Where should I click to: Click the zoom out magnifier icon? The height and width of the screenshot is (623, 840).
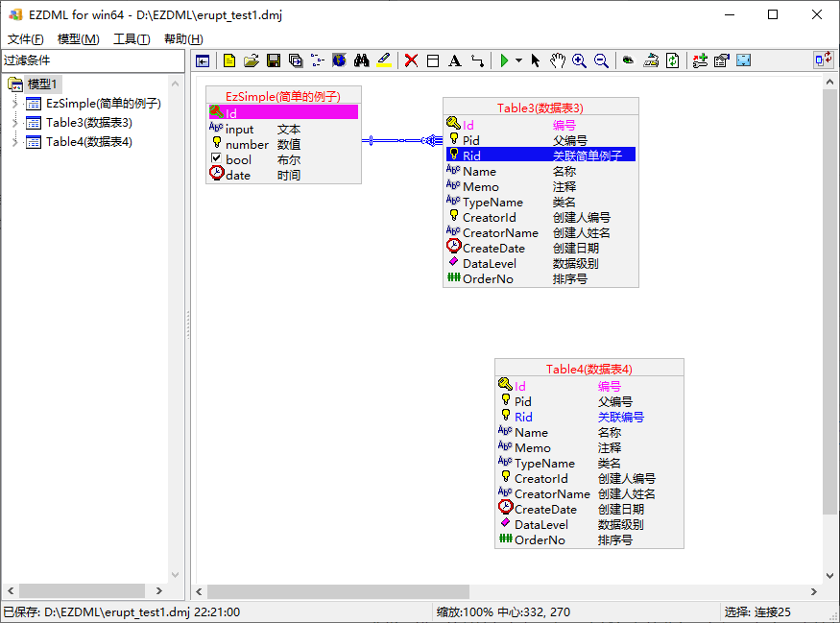click(x=601, y=60)
